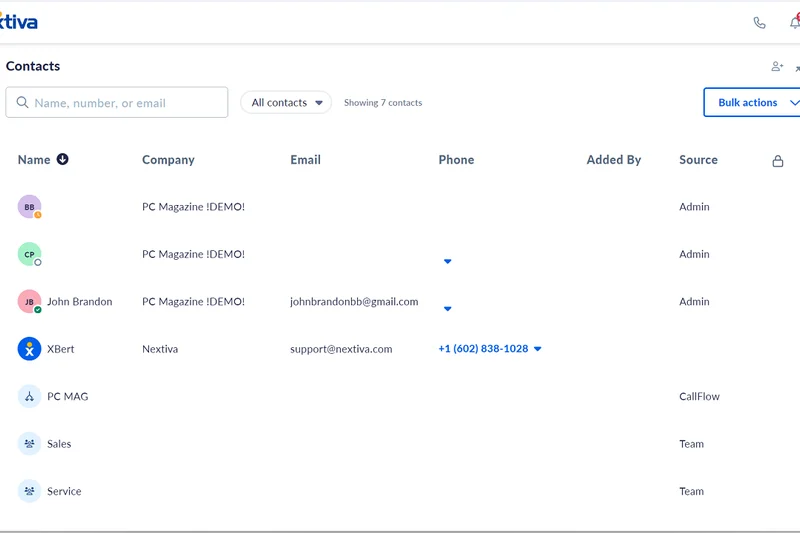Image resolution: width=800 pixels, height=533 pixels.
Task: Click John Brandon's JB avatar
Action: (29, 301)
